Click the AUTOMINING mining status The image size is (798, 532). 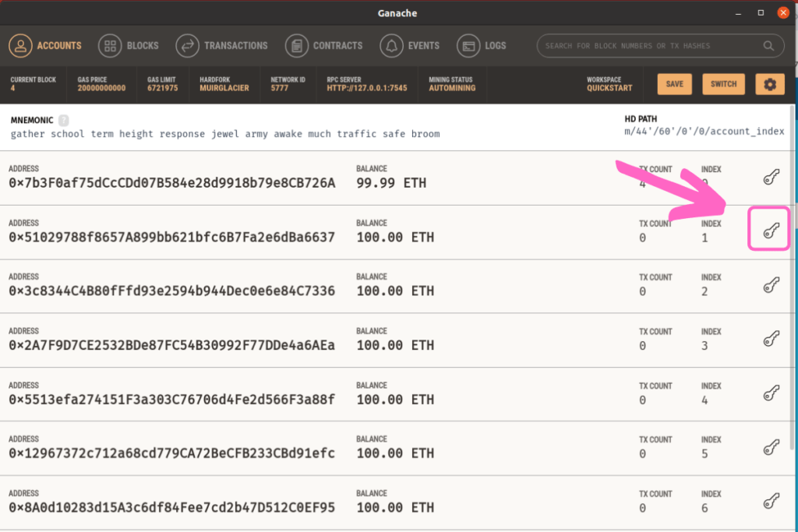click(x=452, y=88)
